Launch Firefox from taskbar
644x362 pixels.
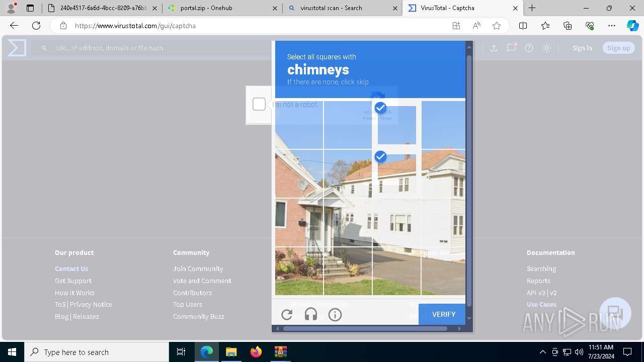tap(256, 352)
